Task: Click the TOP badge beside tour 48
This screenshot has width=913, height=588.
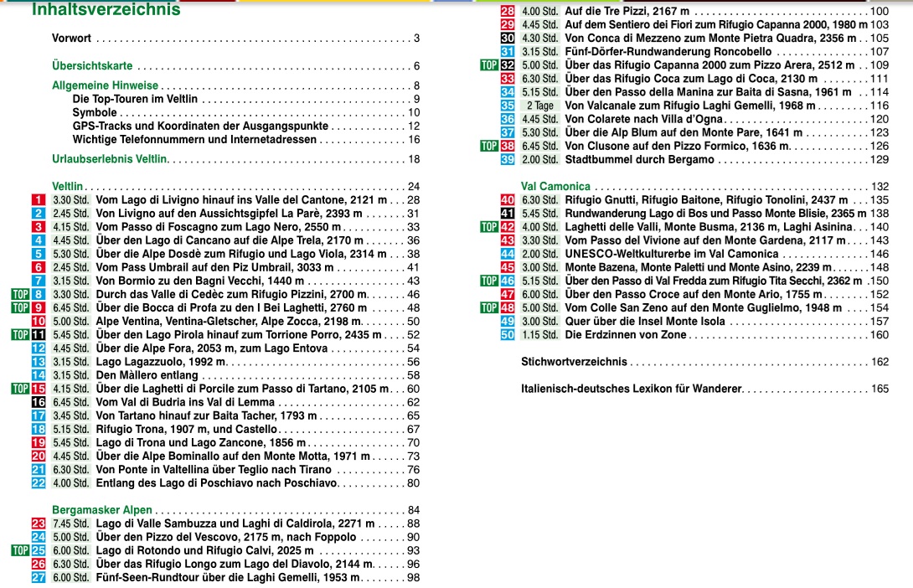Action: [x=489, y=308]
